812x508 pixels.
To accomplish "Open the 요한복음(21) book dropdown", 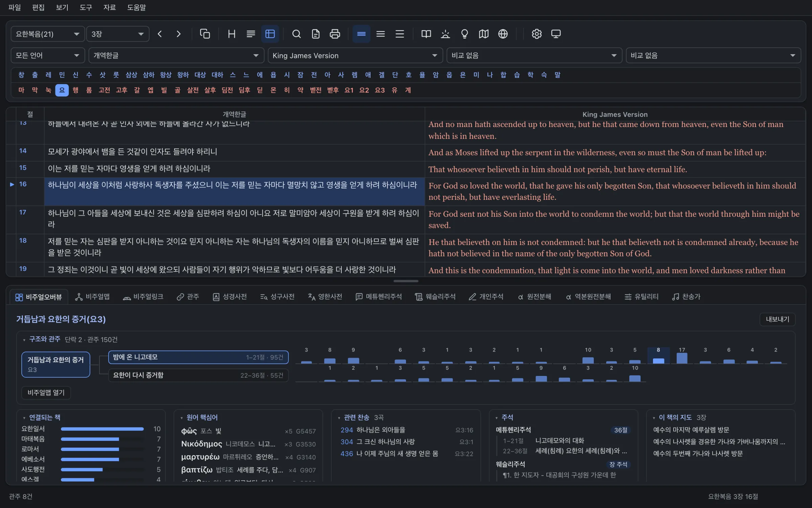I will (x=48, y=34).
